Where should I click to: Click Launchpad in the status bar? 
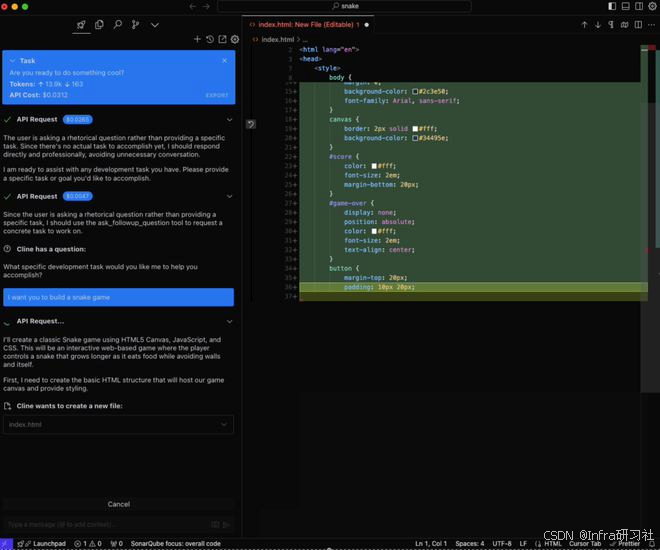pos(42,544)
